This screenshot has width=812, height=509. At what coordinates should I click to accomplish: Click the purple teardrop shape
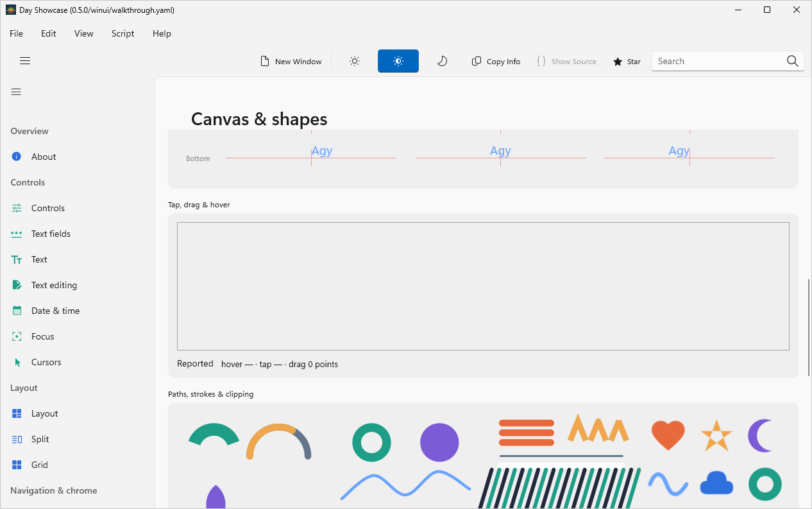(x=216, y=497)
